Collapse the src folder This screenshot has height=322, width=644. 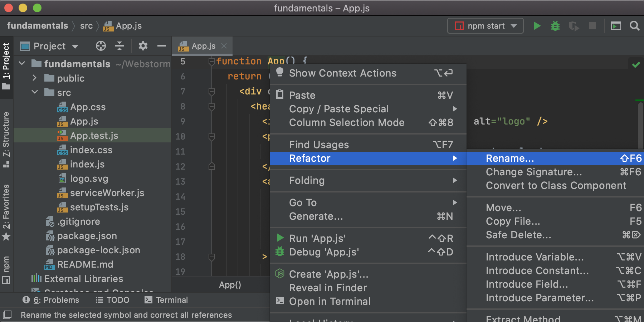[35, 92]
